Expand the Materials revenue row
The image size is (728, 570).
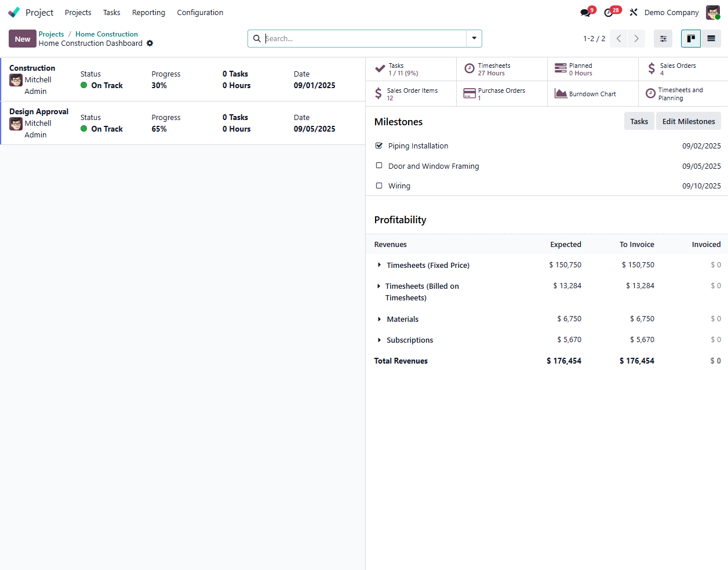pos(380,319)
